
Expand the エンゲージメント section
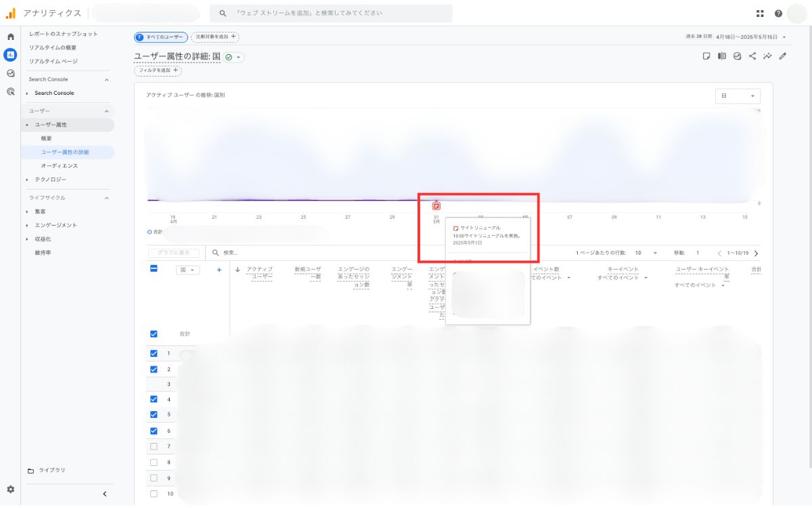(x=56, y=225)
